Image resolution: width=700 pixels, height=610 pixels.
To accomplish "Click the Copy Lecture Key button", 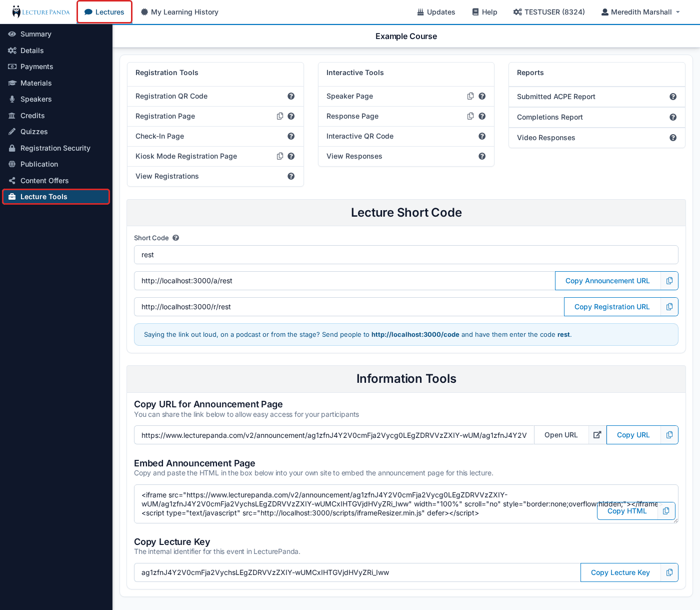I will [x=620, y=572].
